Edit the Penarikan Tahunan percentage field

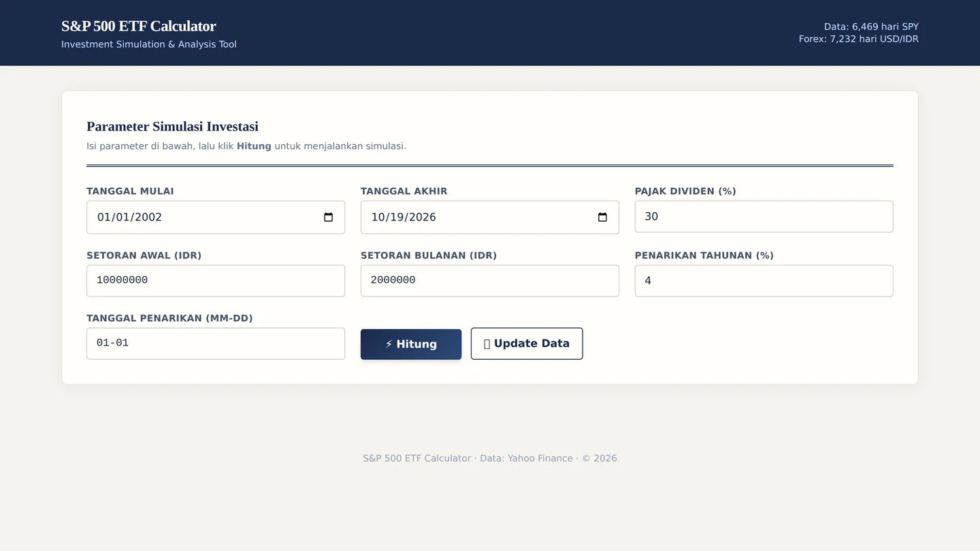(764, 281)
